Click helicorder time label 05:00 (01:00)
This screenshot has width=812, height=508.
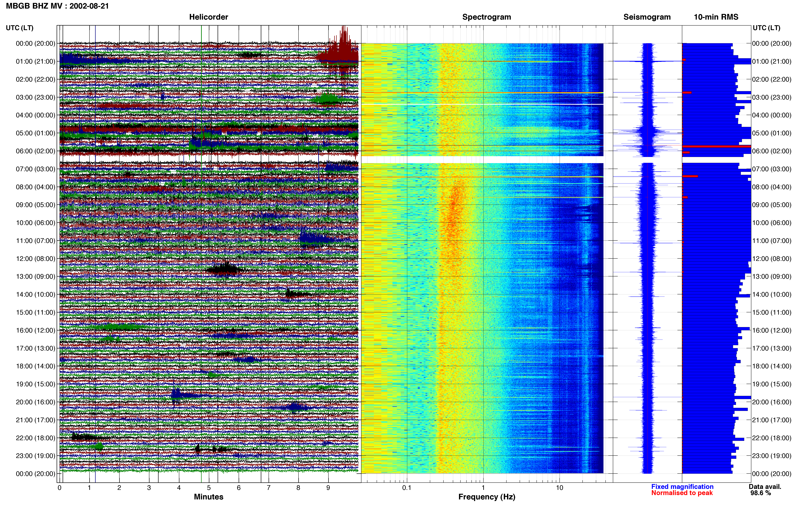coord(36,133)
